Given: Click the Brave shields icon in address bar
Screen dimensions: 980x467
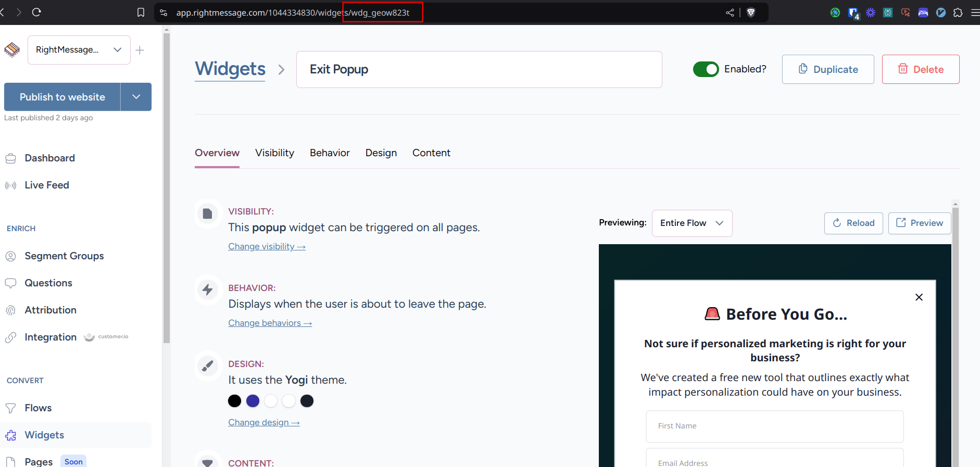Looking at the screenshot, I should click(751, 12).
